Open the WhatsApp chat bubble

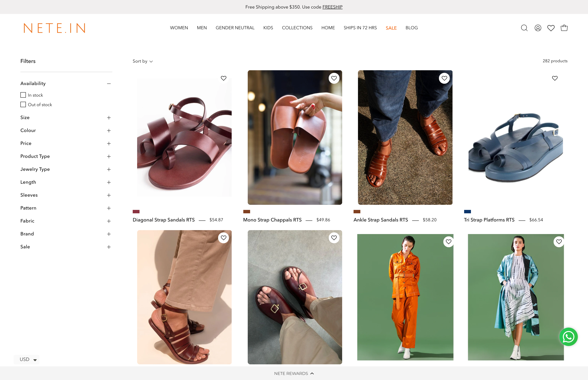tap(568, 337)
